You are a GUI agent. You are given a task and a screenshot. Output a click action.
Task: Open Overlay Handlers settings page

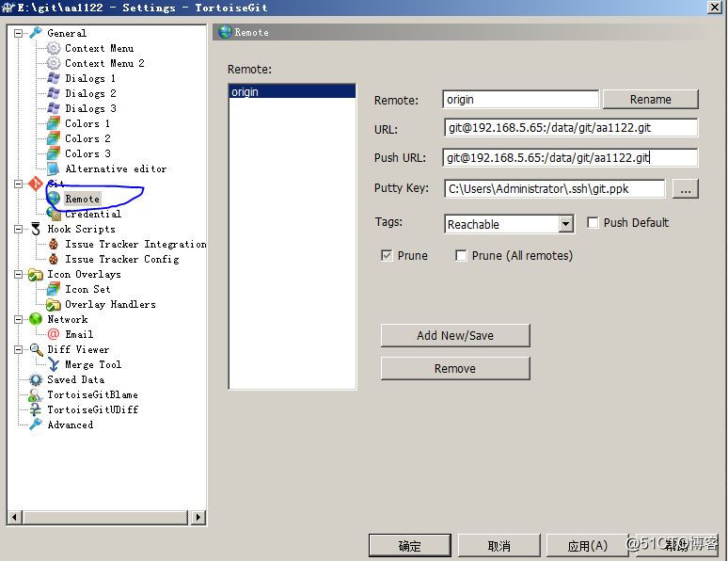pyautogui.click(x=110, y=304)
